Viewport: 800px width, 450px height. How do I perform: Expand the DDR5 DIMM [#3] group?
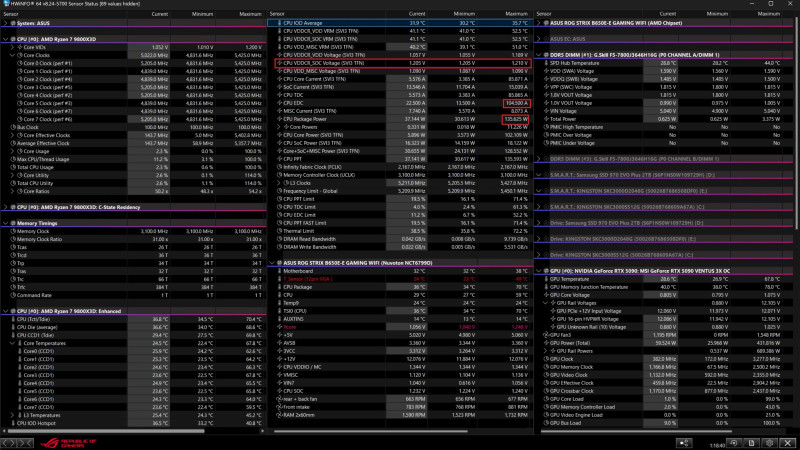539,159
